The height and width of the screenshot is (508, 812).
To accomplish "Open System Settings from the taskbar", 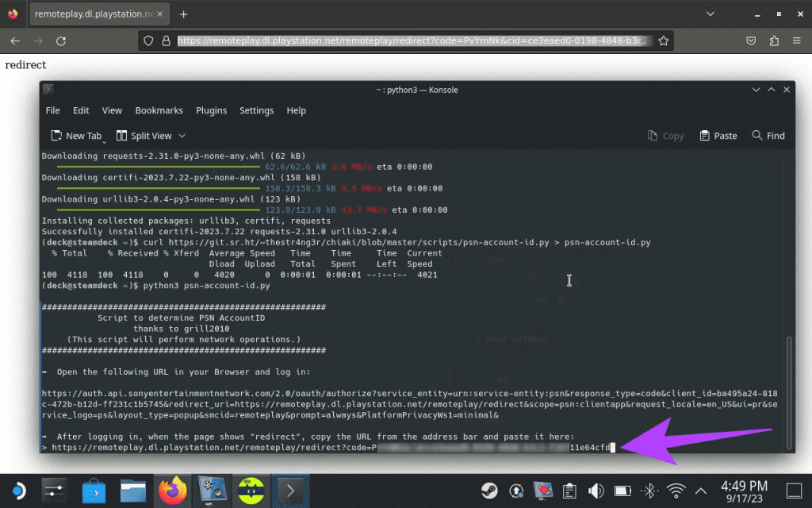I will [54, 491].
